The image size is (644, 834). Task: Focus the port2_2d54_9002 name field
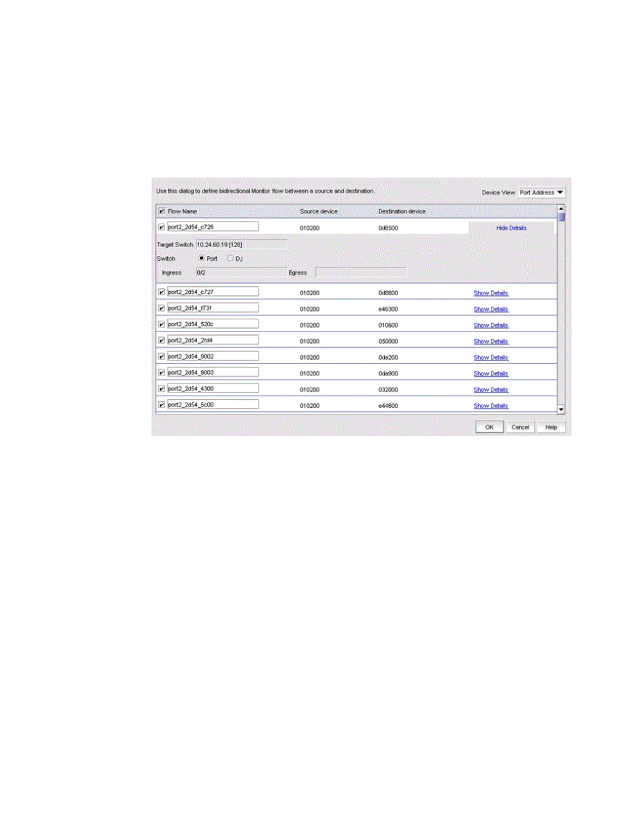213,357
